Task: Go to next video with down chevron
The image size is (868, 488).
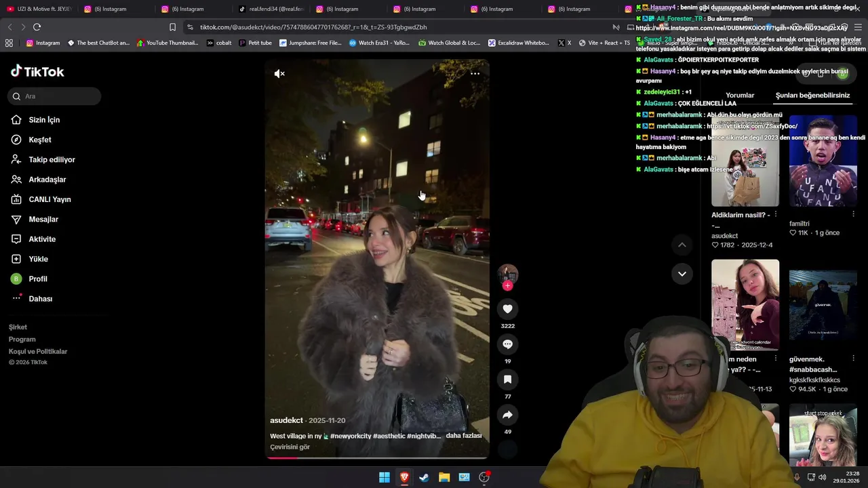Action: (x=682, y=274)
